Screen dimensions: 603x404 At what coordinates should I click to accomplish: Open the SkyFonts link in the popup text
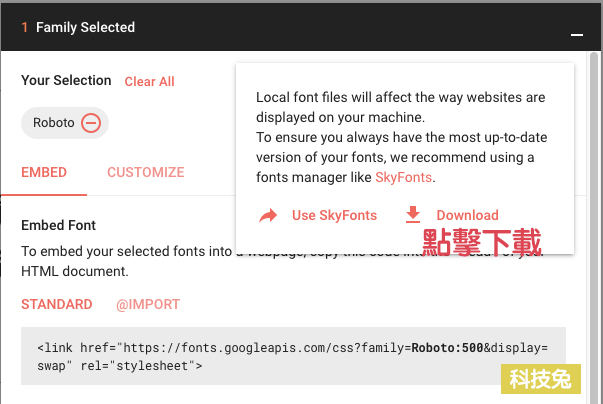403,178
